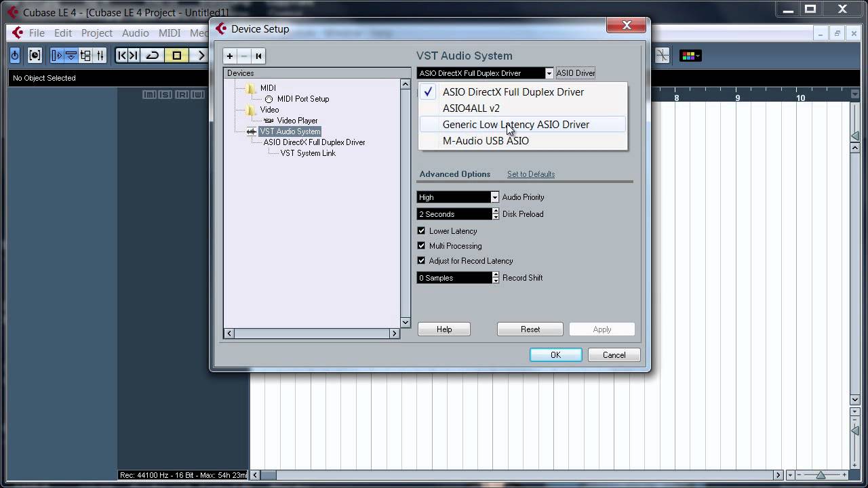
Task: Click the Snap to zero crossing icon
Action: tap(662, 56)
